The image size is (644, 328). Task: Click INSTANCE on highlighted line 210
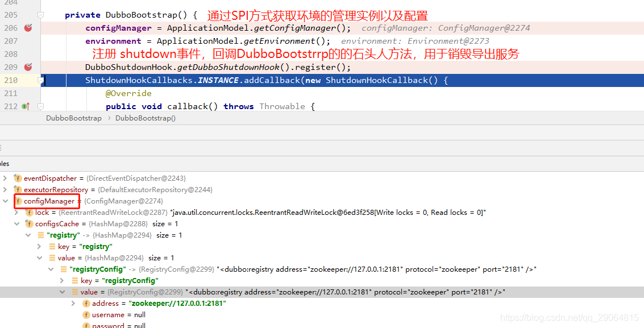pyautogui.click(x=218, y=81)
